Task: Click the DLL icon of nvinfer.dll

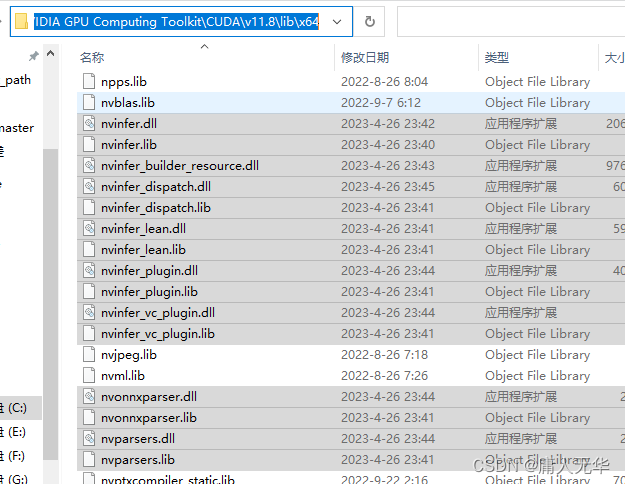Action: coord(89,123)
